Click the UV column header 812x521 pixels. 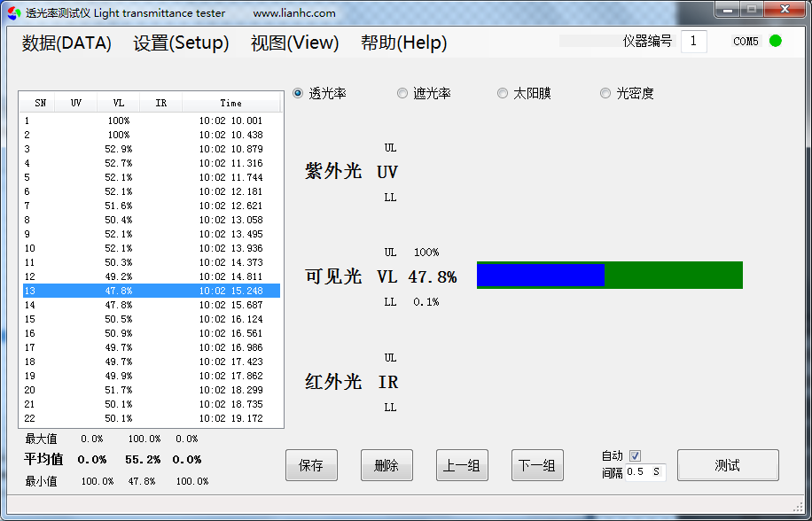75,103
